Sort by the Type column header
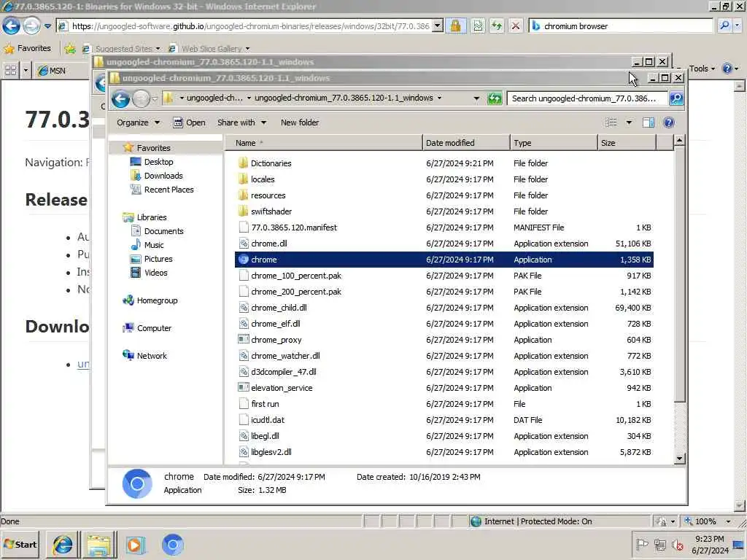Image resolution: width=747 pixels, height=560 pixels. click(554, 143)
